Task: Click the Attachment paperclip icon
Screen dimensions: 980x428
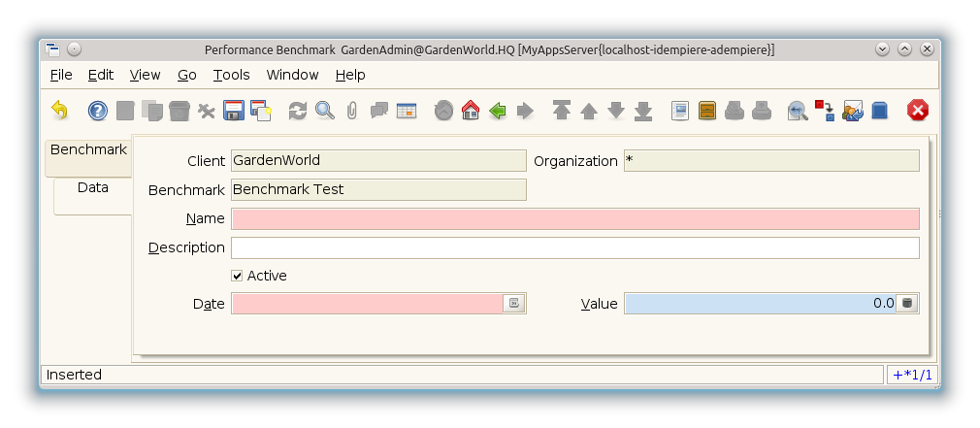Action: tap(351, 111)
